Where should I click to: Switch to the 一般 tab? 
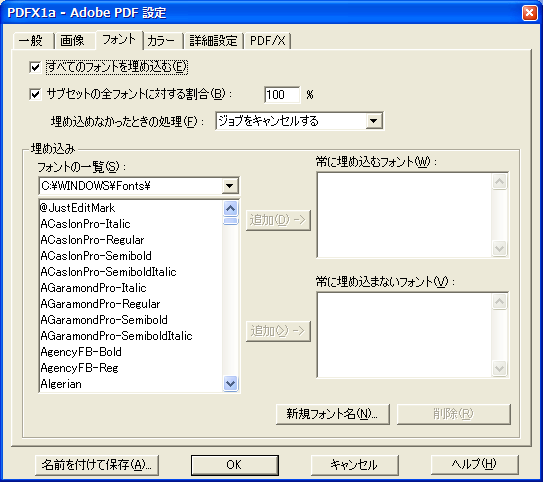33,41
